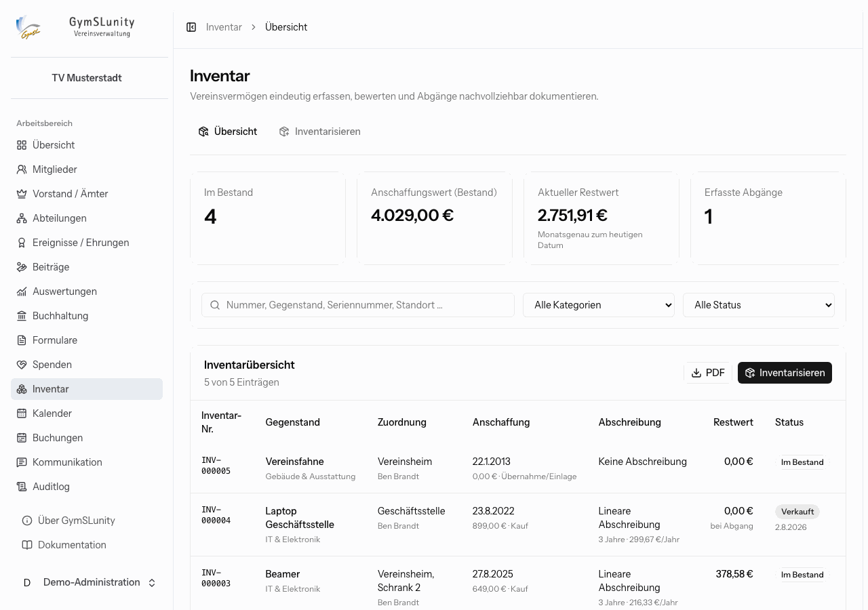Click Im Bestand badge in Vereinsfahne row
The height and width of the screenshot is (610, 868).
tap(802, 462)
